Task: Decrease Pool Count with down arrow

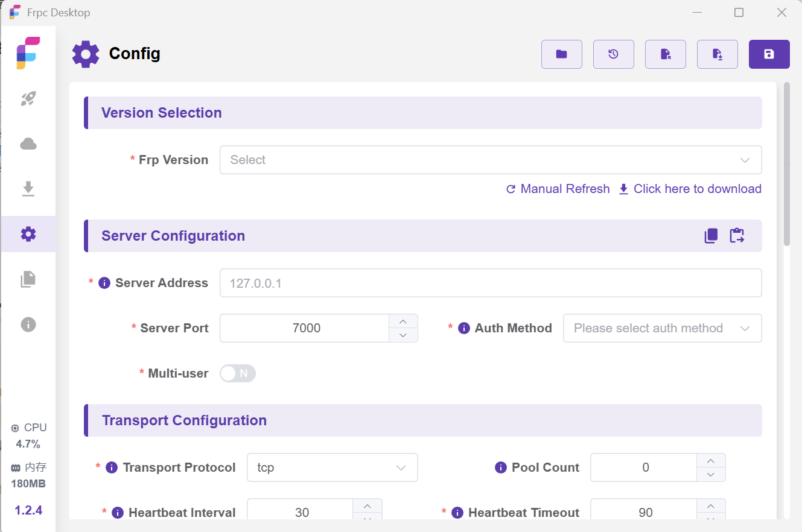Action: [x=711, y=475]
